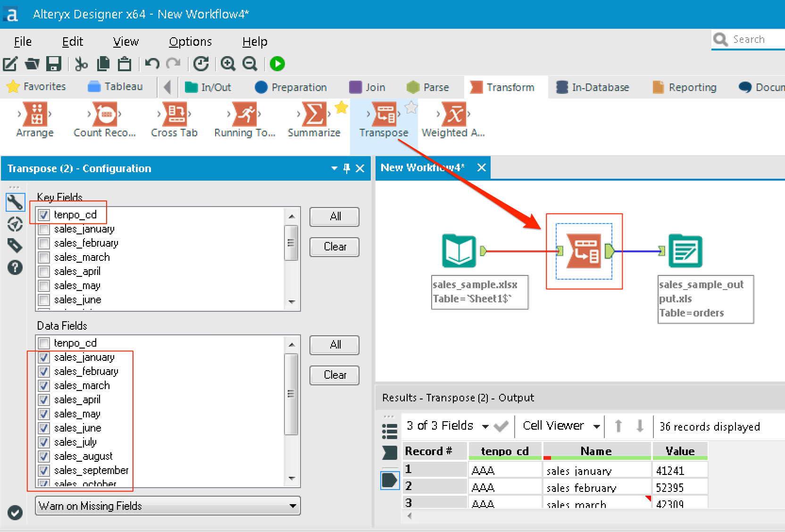785x532 pixels.
Task: Switch to the Preparation tool tab
Action: tap(291, 87)
